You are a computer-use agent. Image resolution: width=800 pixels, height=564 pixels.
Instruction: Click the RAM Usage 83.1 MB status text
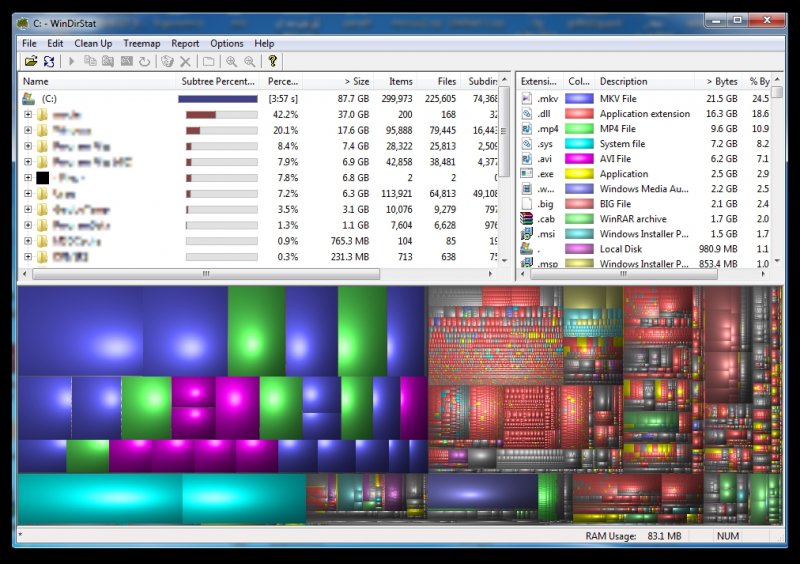[x=633, y=536]
